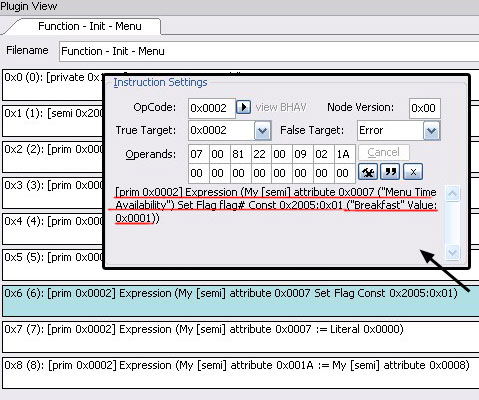
Task: Click the view BHAV link
Action: pos(281,107)
